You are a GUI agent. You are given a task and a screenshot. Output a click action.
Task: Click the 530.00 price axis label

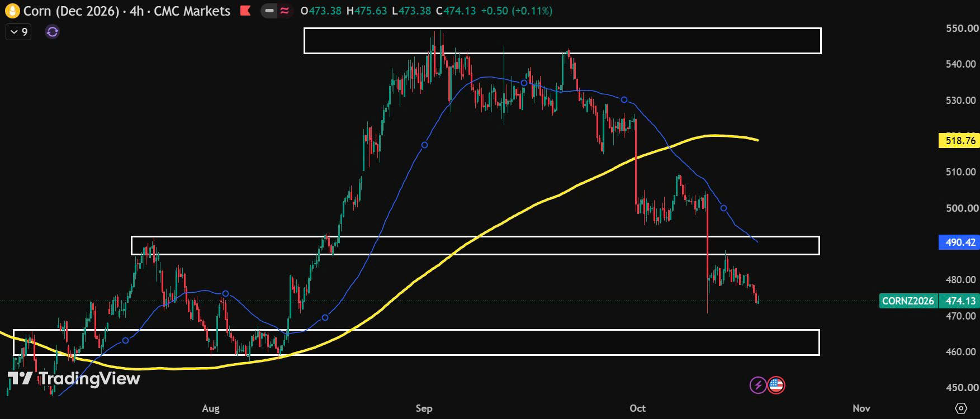962,101
